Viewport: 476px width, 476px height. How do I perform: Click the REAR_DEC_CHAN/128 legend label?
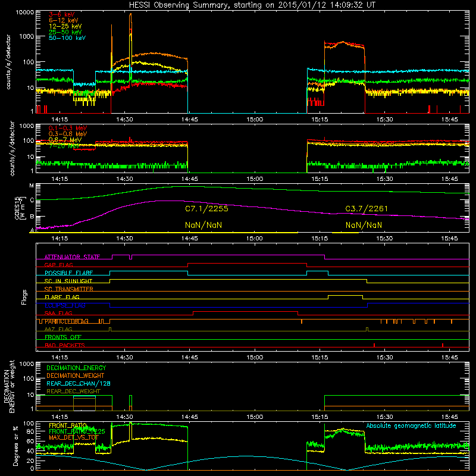tap(79, 383)
